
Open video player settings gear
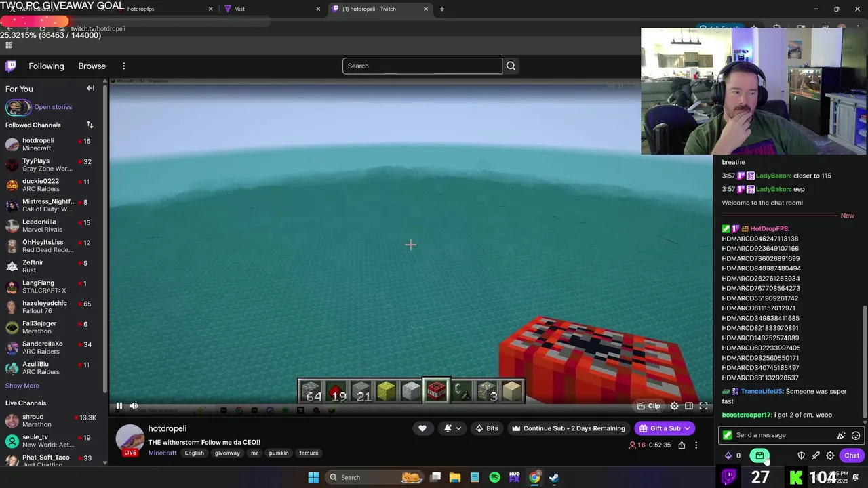coord(674,406)
